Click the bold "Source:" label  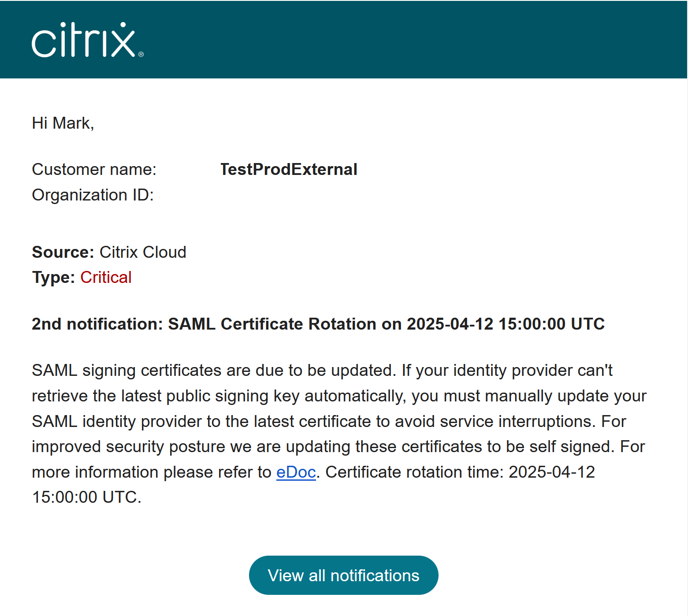[63, 252]
